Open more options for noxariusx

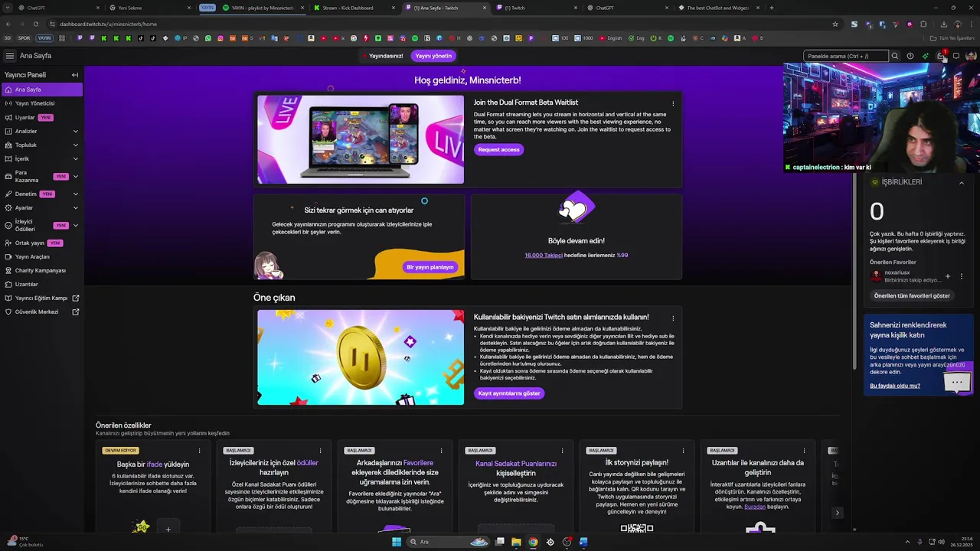point(962,276)
